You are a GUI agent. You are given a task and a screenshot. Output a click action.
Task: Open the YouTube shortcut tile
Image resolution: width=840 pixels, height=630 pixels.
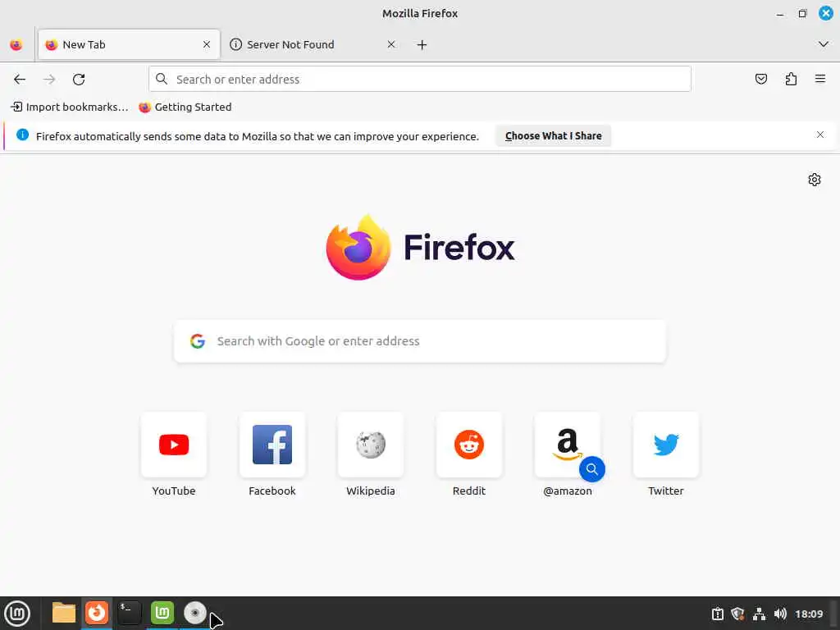(x=174, y=445)
